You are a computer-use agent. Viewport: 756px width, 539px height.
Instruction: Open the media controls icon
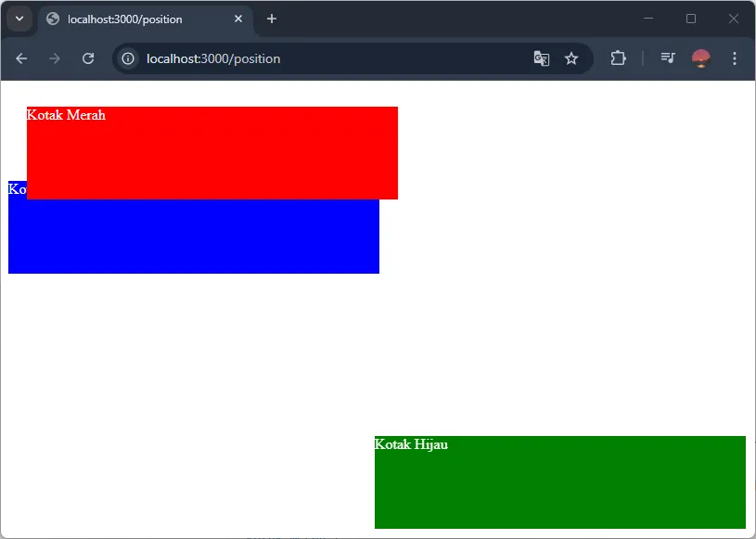[x=668, y=58]
